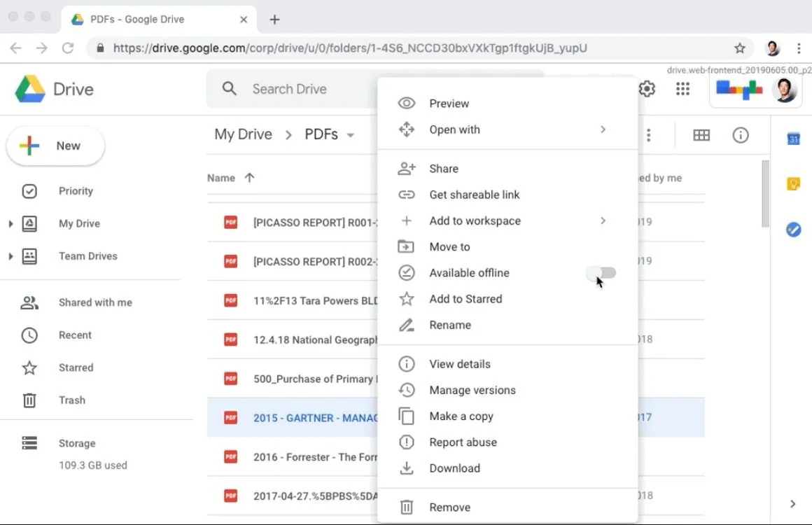812x525 pixels.
Task: Go back in browser history
Action: pyautogui.click(x=16, y=48)
